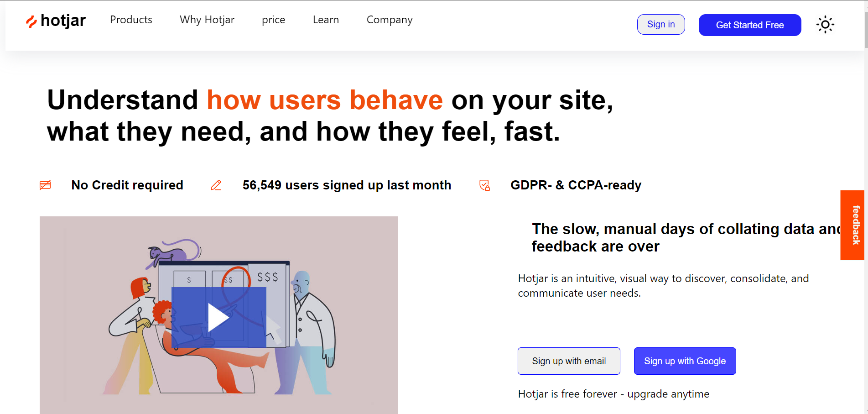This screenshot has width=868, height=414.
Task: Open the Why Hotjar menu
Action: 207,20
